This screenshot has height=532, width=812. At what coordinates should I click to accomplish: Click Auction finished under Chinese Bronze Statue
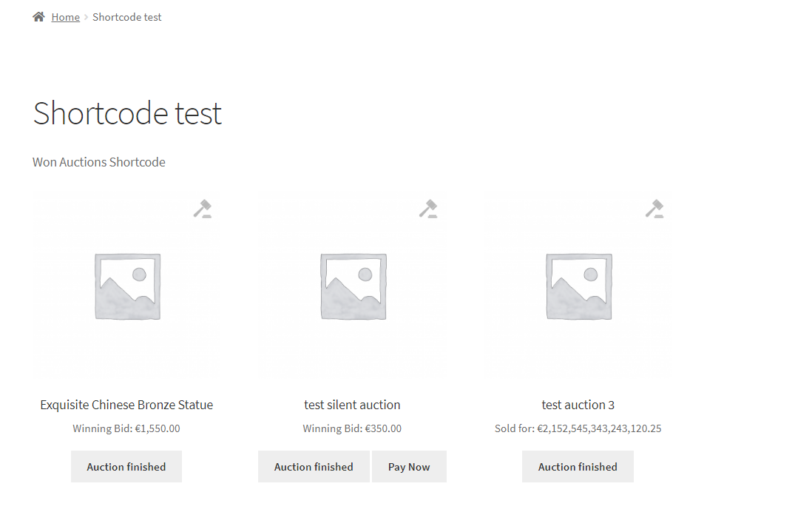tap(126, 467)
